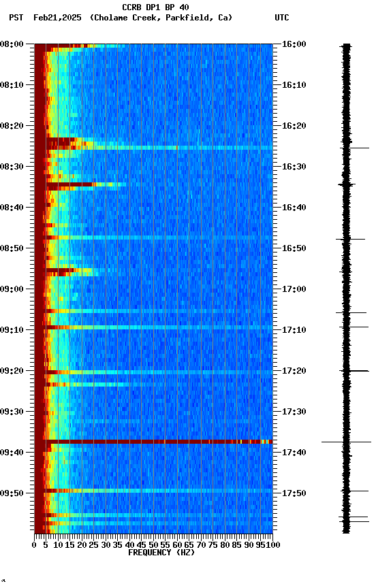Click the 25 Hz frequency axis tick label
The height and width of the screenshot is (588, 376).
[94, 545]
